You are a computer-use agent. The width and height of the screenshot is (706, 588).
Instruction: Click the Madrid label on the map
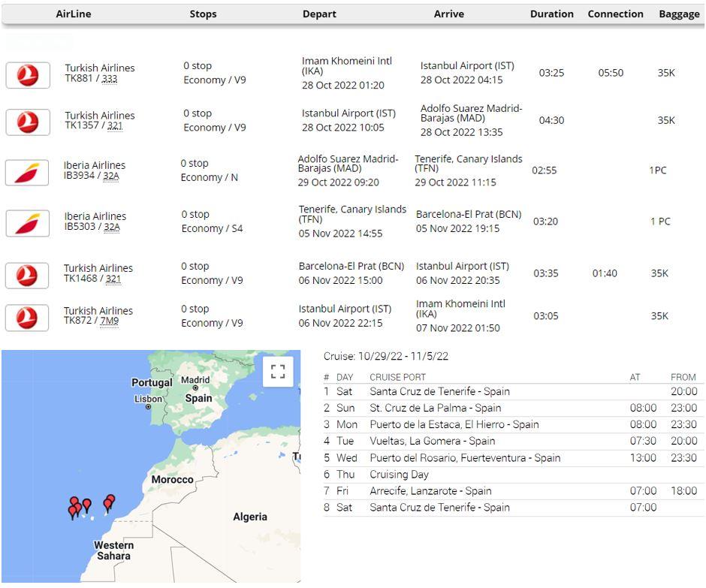click(x=195, y=380)
